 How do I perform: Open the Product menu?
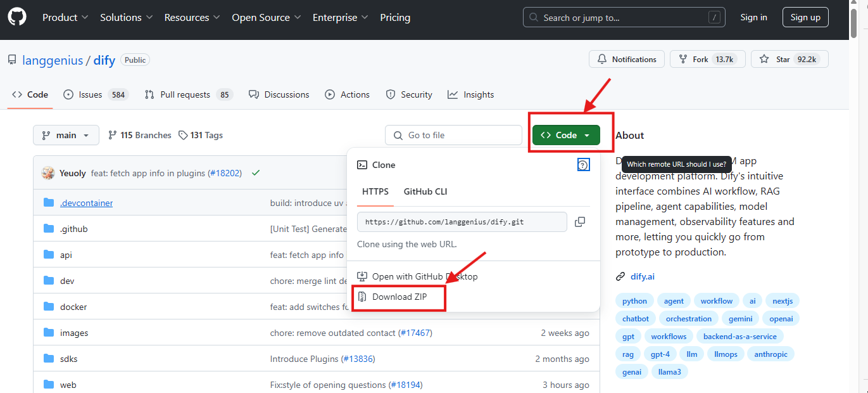coord(65,18)
